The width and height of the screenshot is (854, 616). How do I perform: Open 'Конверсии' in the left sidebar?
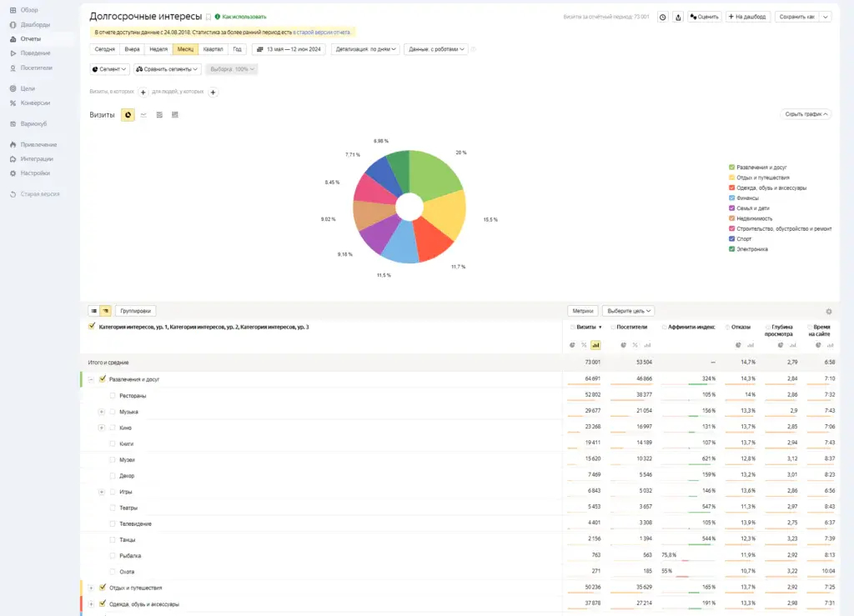pos(35,103)
